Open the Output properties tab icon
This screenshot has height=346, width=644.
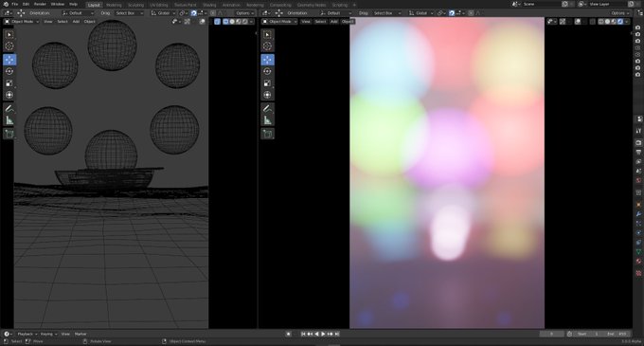click(638, 153)
